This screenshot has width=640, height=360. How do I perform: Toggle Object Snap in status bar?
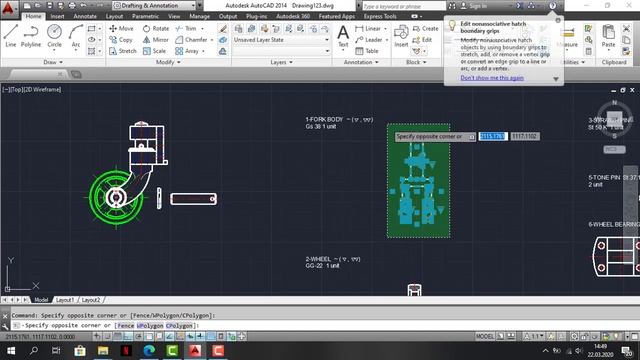click(149, 336)
